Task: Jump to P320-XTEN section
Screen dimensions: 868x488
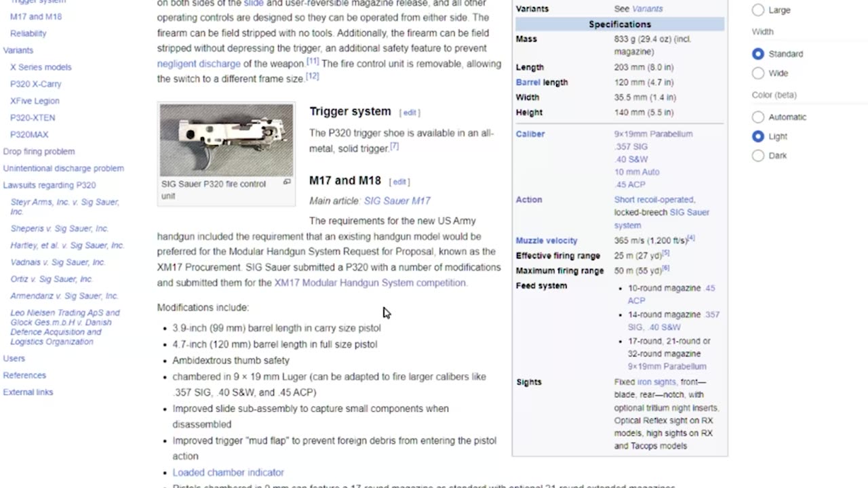Action: [33, 118]
